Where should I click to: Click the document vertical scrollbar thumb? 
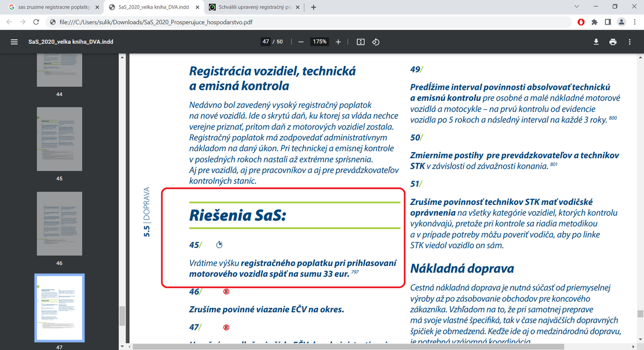point(640,314)
